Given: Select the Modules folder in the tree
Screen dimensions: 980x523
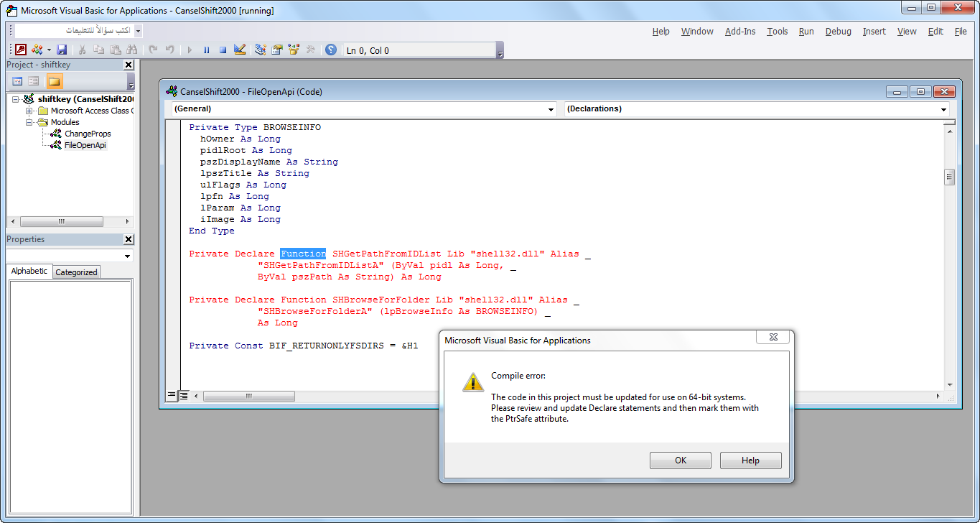Looking at the screenshot, I should (x=65, y=122).
